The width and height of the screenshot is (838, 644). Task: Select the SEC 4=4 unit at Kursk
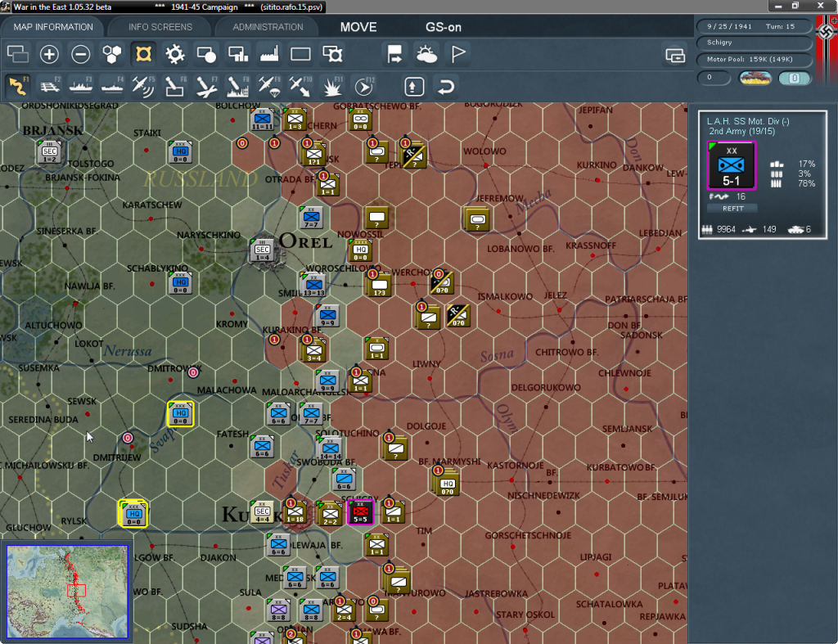coord(263,512)
